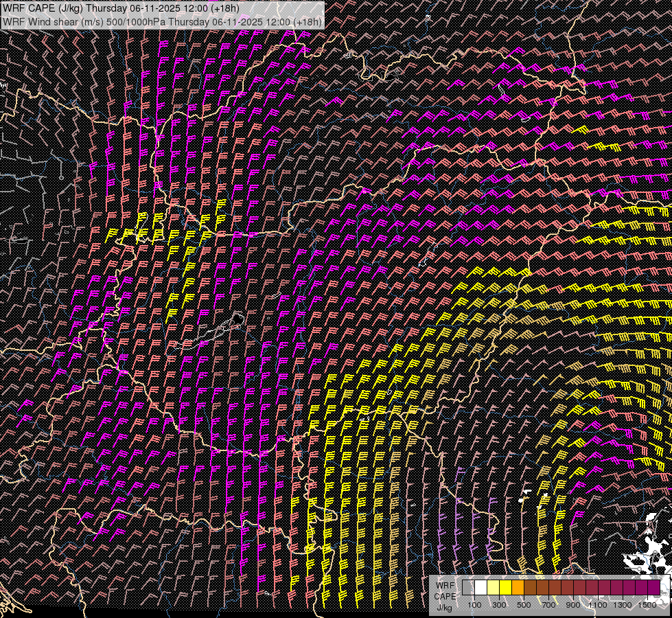Select the white CAPE legend swatch
Screen dimensions: 672x618
pos(480,588)
